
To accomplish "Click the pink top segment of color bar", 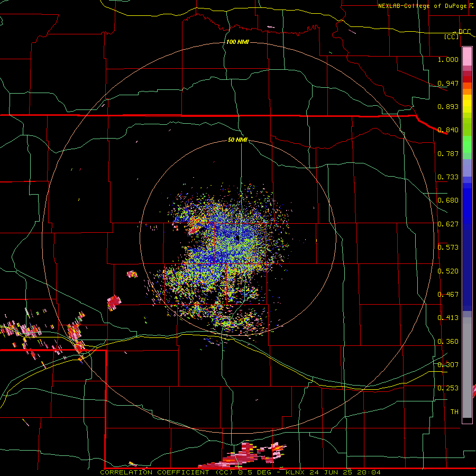I will 467,56.
